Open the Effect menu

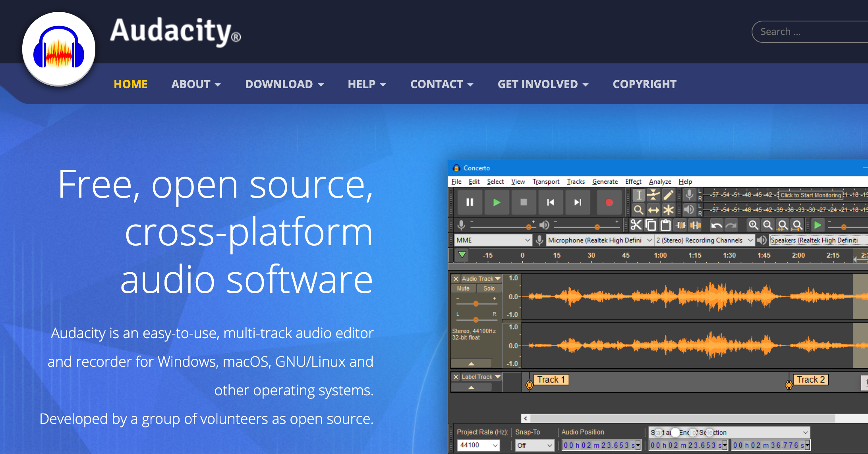[633, 181]
